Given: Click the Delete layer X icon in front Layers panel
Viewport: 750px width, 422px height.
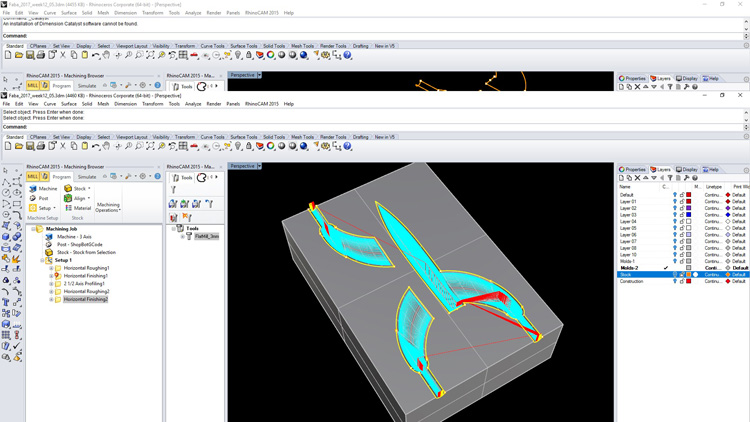Looking at the screenshot, I should click(x=637, y=178).
